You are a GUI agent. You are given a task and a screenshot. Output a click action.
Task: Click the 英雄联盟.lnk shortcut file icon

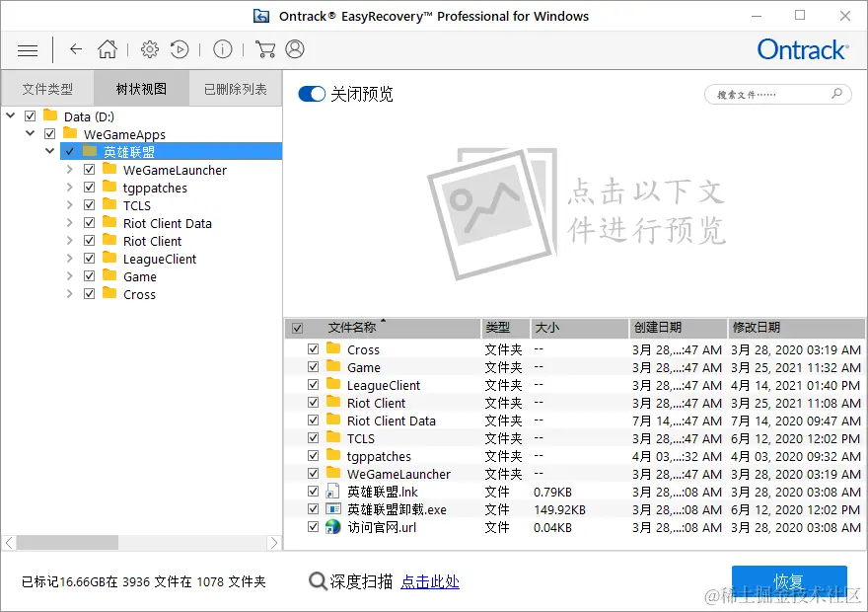click(x=332, y=492)
